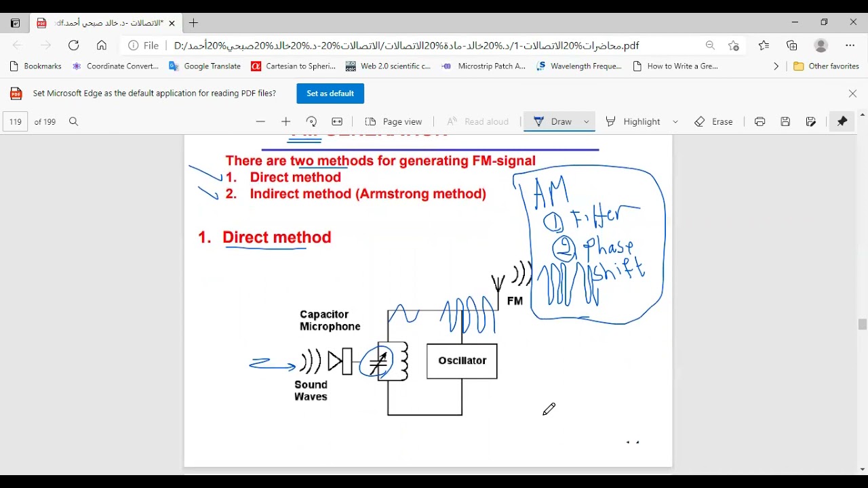Rotate the PDF page

(x=311, y=122)
